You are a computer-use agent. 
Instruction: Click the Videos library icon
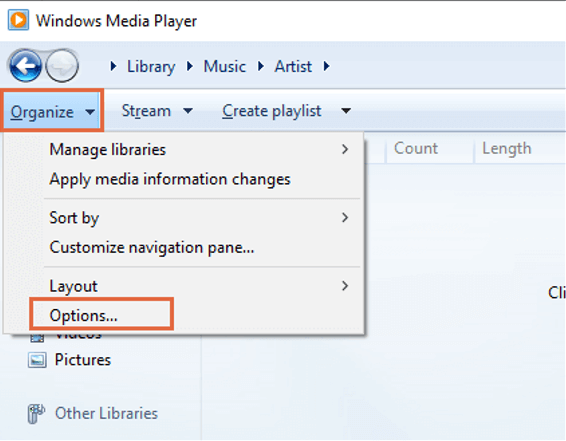pyautogui.click(x=37, y=338)
